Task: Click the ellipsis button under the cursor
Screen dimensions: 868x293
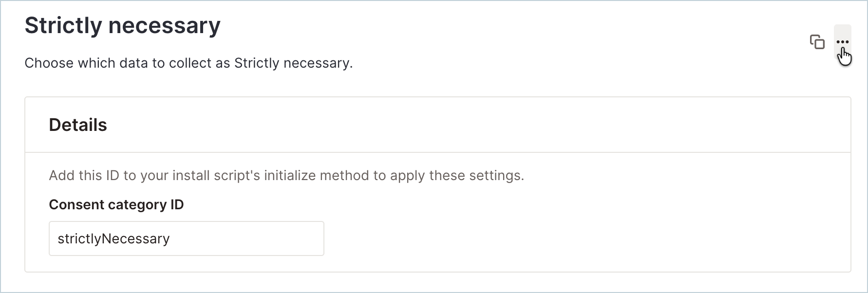Action: click(x=843, y=42)
